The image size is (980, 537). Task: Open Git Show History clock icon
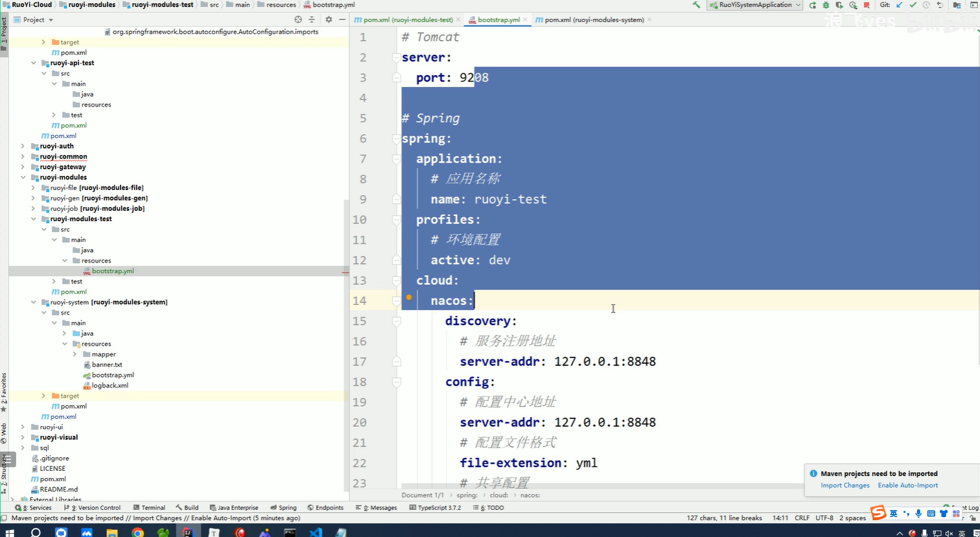pos(927,5)
